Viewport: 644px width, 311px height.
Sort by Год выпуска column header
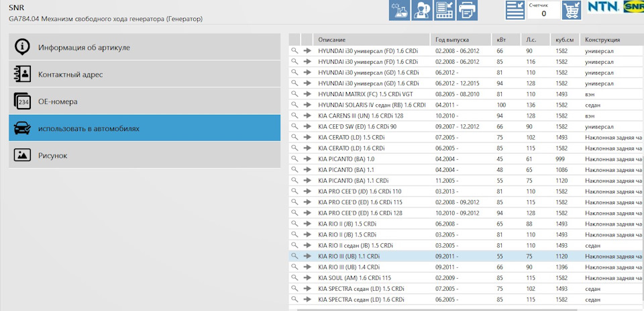click(x=459, y=40)
